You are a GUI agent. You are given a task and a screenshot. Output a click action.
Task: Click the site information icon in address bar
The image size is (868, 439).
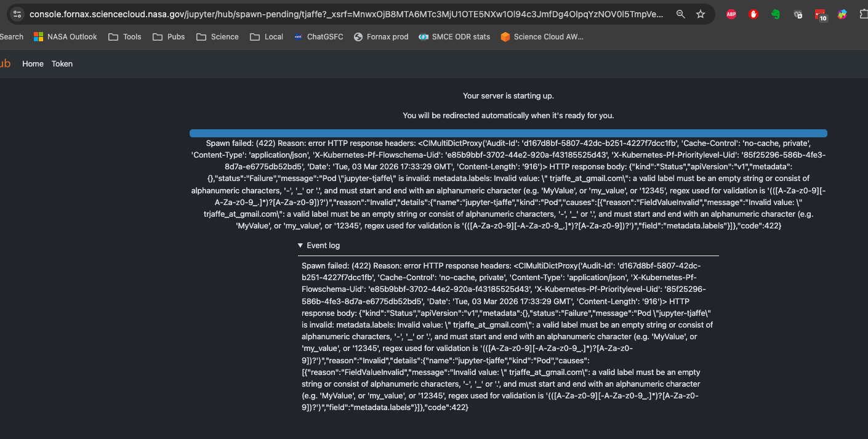pos(17,14)
